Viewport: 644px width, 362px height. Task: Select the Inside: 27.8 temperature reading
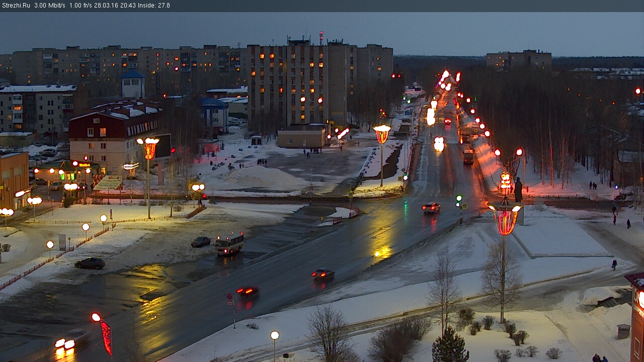click(154, 6)
